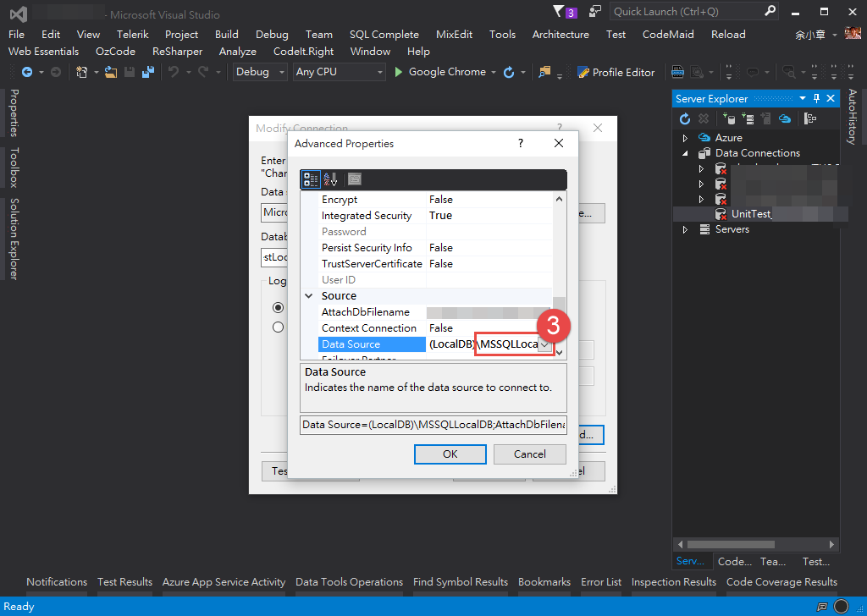The height and width of the screenshot is (616, 867).
Task: Refresh the Server Explorer
Action: (x=684, y=118)
